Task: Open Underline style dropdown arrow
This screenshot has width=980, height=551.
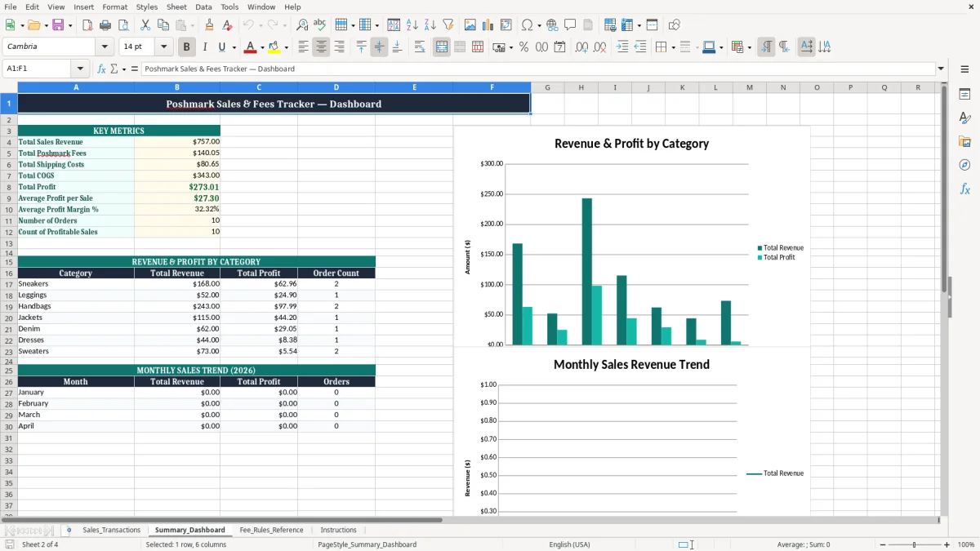Action: click(x=234, y=47)
